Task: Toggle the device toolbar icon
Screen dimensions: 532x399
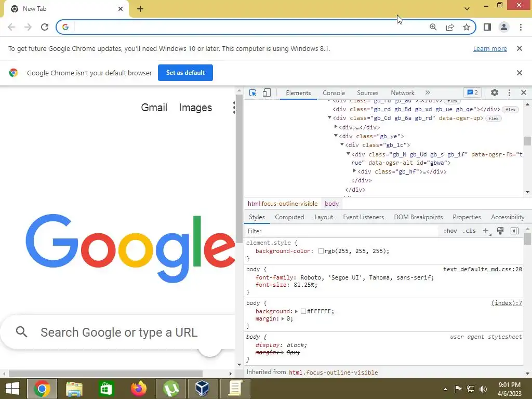Action: point(267,93)
